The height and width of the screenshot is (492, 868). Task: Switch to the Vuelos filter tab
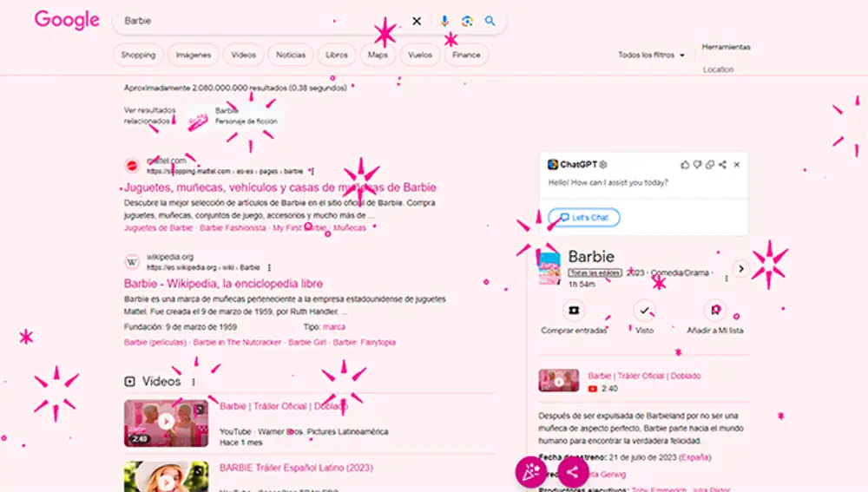point(420,55)
